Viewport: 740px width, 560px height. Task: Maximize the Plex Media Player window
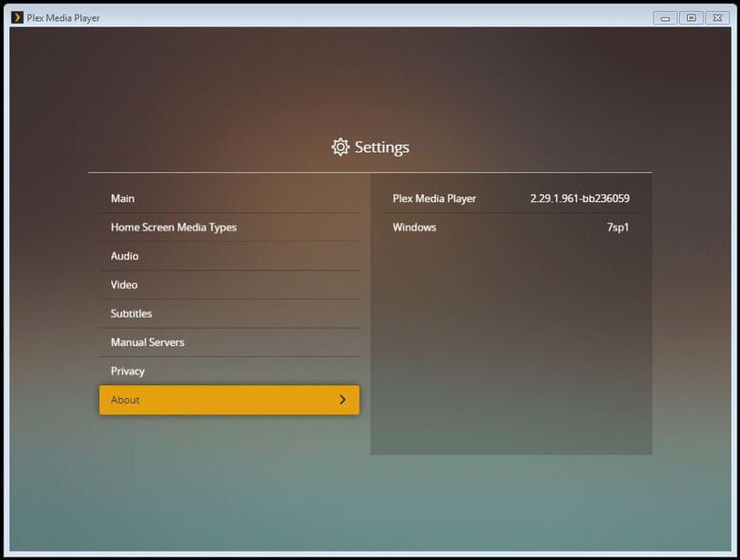pyautogui.click(x=691, y=18)
